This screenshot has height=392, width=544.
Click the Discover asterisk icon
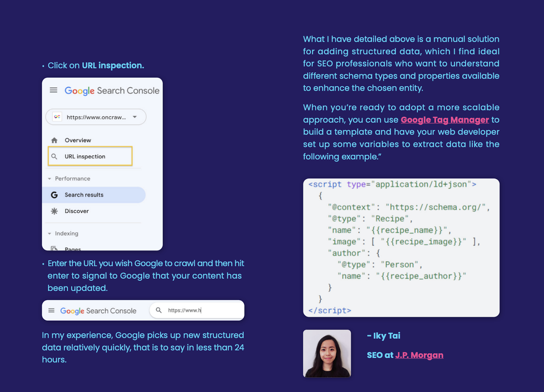(54, 211)
